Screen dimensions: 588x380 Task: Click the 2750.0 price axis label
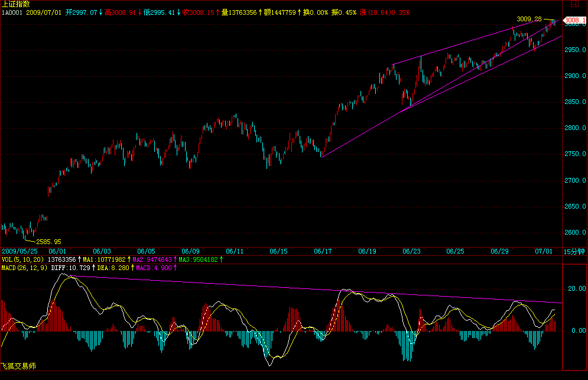(x=575, y=154)
